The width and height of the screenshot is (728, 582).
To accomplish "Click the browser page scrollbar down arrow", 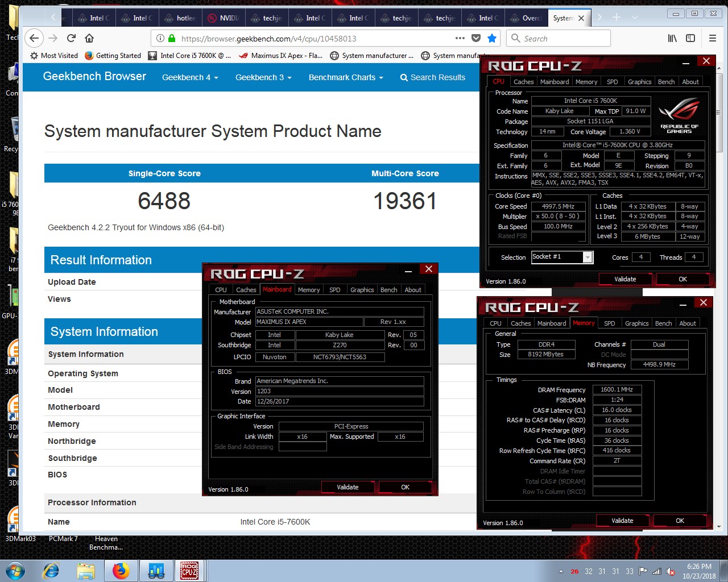I will [x=719, y=527].
